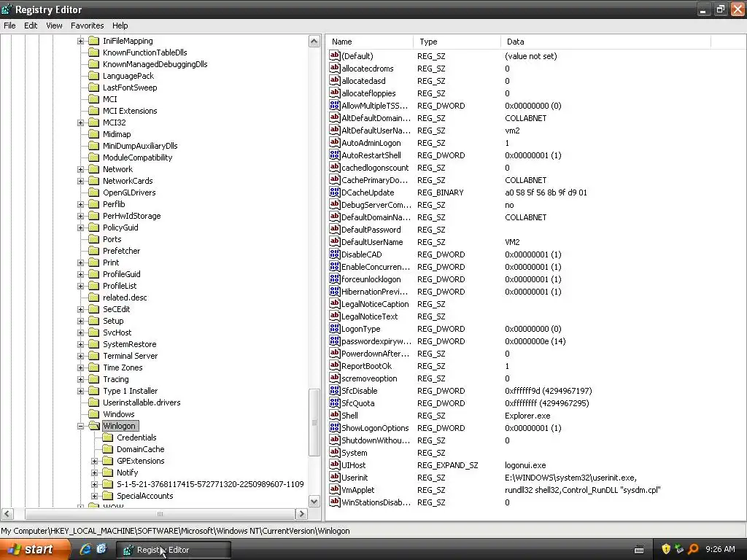Click the keyboard icon on the taskbar
This screenshot has width=747, height=560.
click(639, 550)
